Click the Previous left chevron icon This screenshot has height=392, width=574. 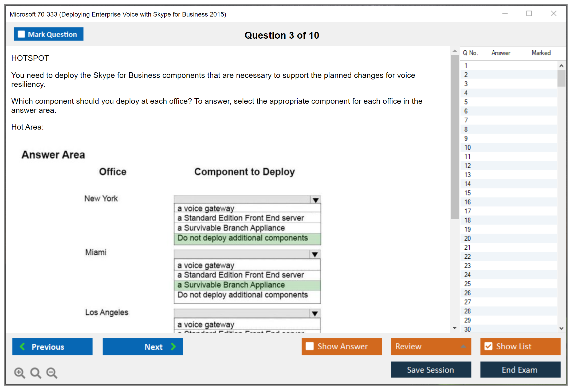click(x=23, y=346)
